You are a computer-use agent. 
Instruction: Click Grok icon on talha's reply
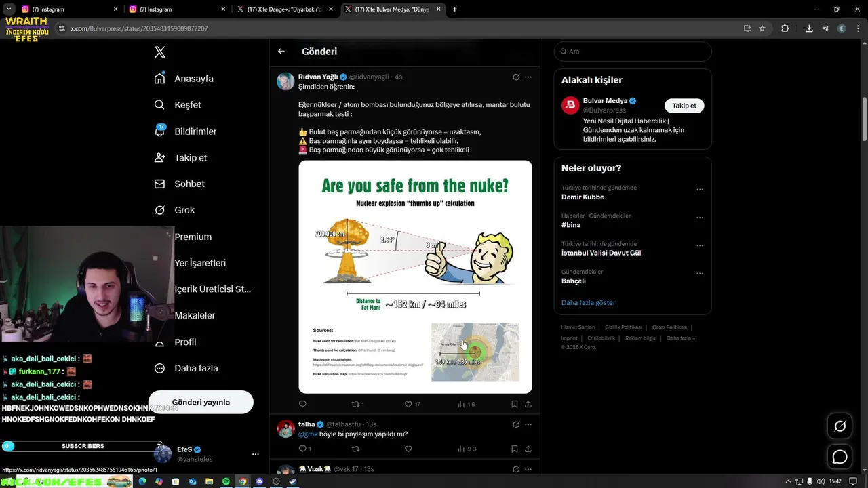pyautogui.click(x=516, y=424)
